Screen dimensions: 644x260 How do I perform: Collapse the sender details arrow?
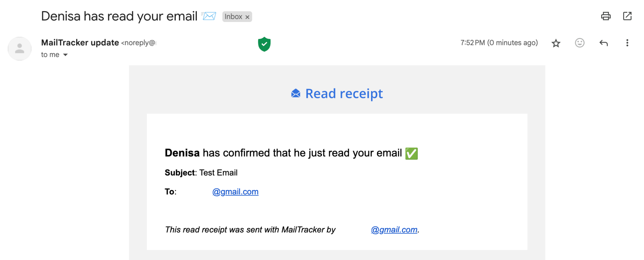coord(65,55)
